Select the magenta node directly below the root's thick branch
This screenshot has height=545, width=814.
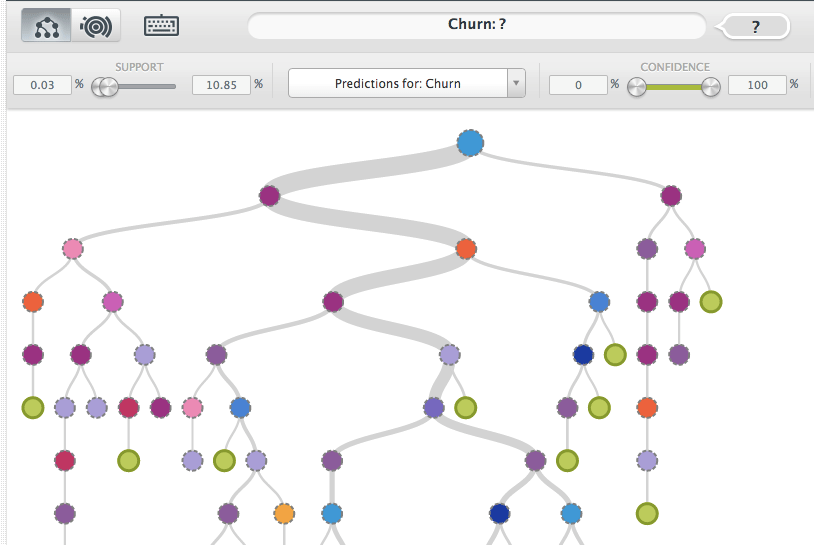pyautogui.click(x=269, y=196)
